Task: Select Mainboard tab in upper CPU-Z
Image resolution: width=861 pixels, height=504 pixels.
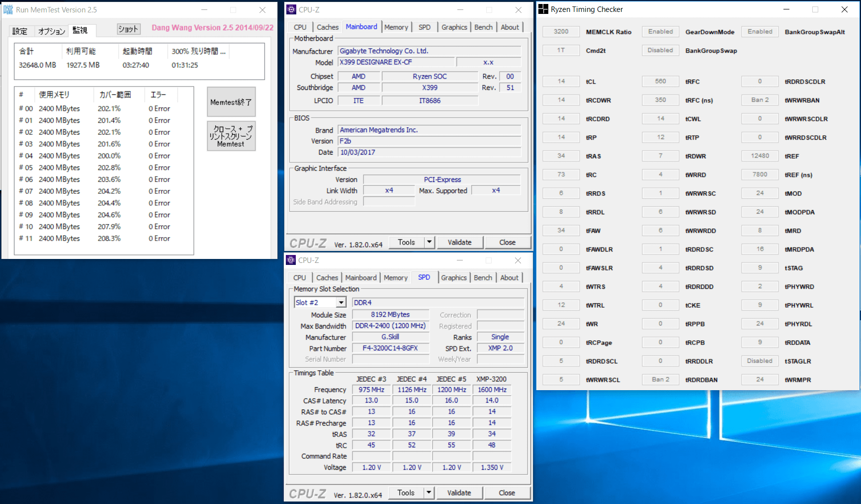Action: (361, 27)
